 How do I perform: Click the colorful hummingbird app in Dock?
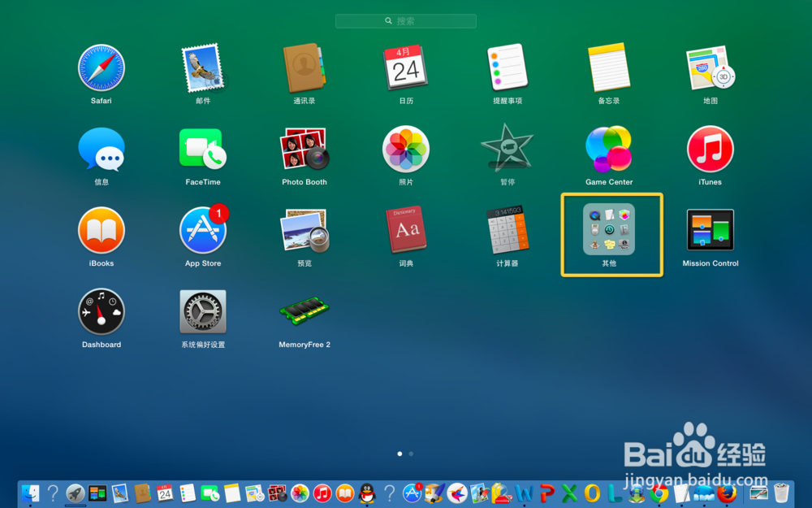pos(457,493)
